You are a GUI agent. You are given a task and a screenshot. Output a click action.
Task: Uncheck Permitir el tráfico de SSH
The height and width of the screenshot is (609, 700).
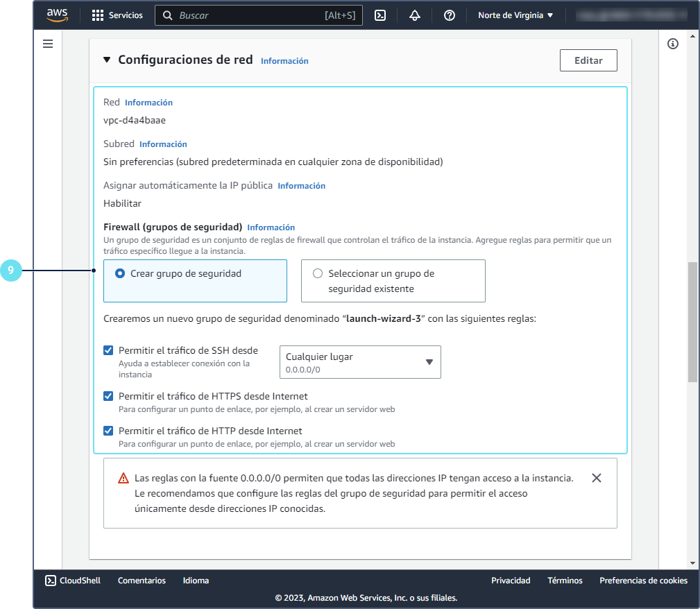[x=108, y=350]
